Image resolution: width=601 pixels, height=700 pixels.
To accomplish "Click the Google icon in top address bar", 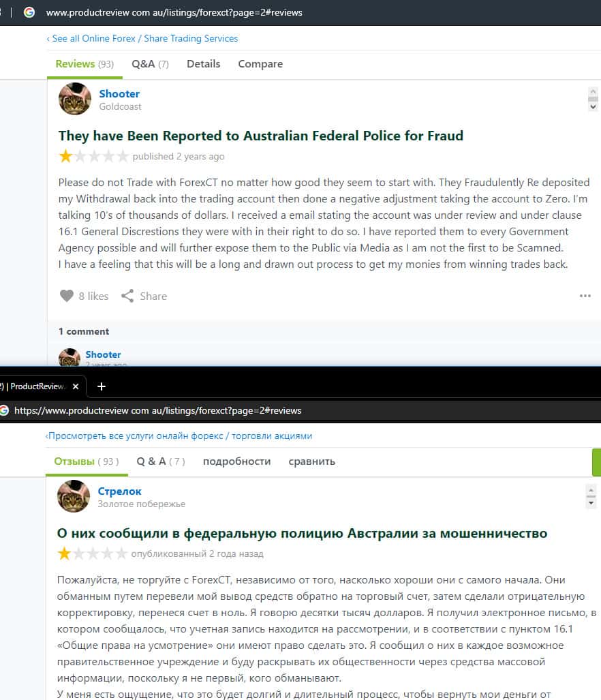I will coord(29,12).
